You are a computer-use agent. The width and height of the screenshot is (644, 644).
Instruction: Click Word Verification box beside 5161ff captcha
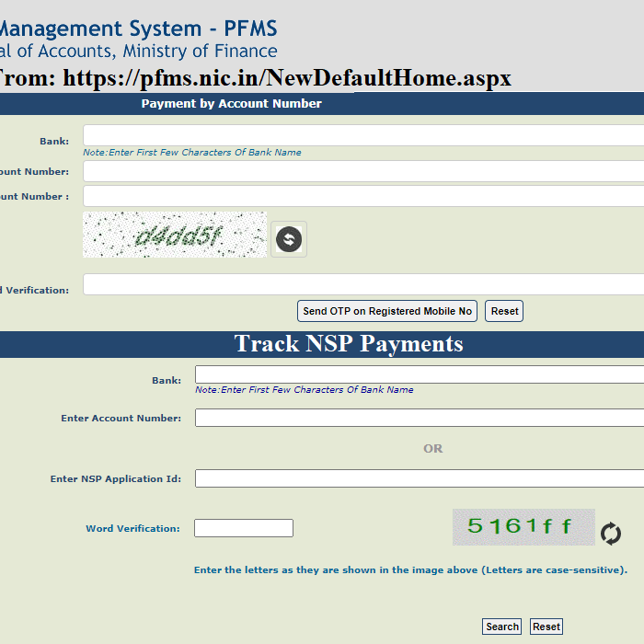tap(244, 528)
